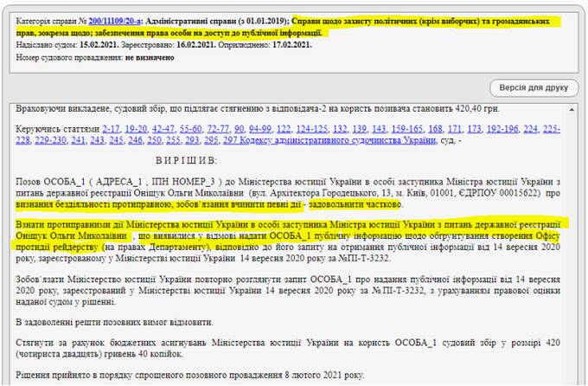Open the article 122 link

[284, 129]
